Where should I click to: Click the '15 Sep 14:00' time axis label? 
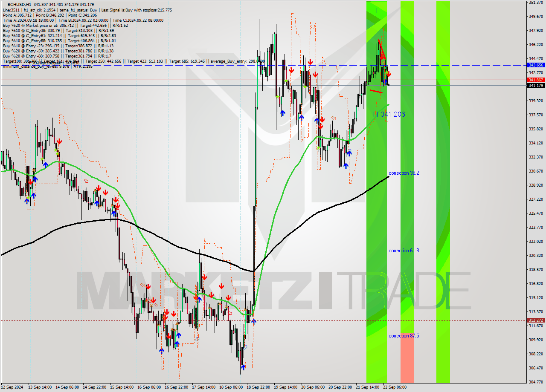(x=122, y=387)
